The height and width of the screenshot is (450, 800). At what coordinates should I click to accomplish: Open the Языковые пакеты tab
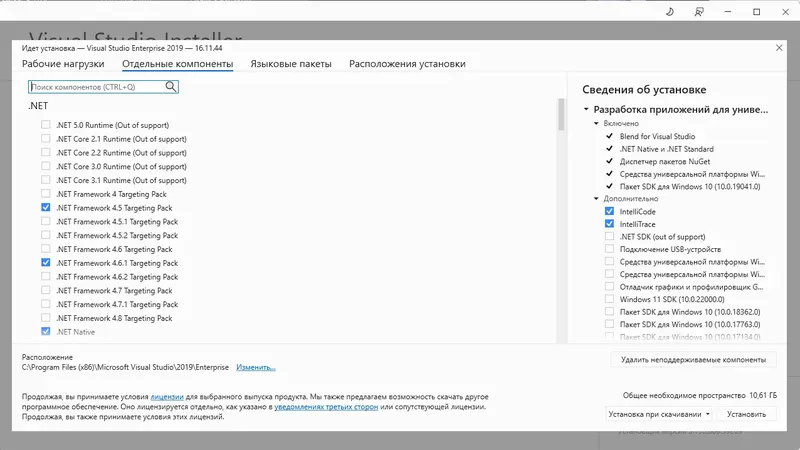pos(291,64)
